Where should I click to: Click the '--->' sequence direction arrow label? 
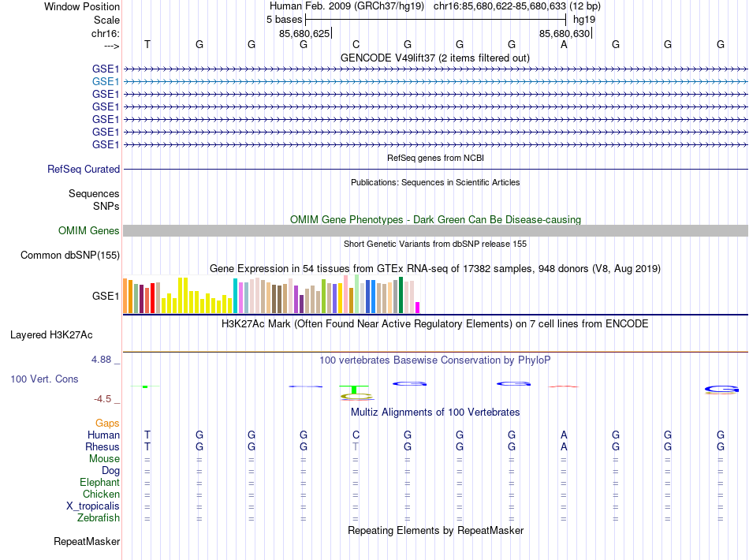coord(112,46)
